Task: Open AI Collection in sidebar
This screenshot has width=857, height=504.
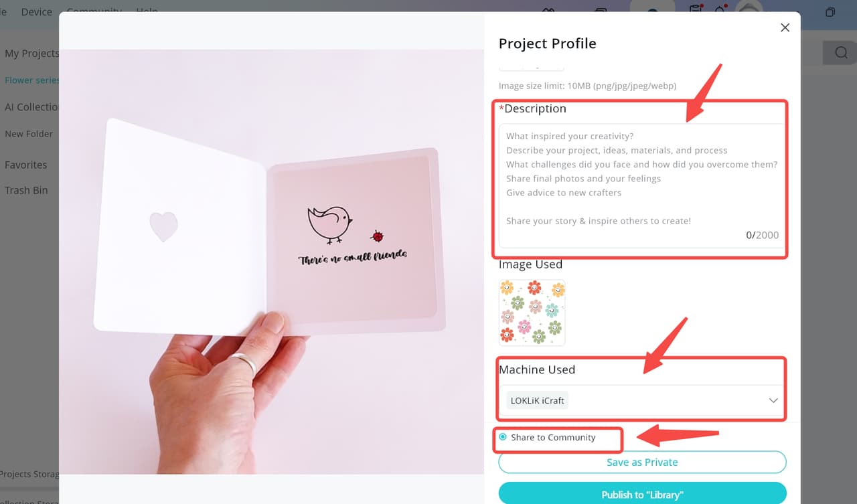Action: (x=31, y=106)
